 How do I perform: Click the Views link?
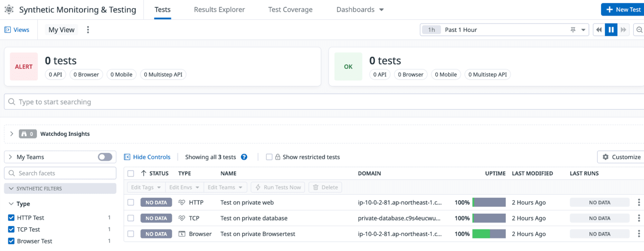pos(21,30)
